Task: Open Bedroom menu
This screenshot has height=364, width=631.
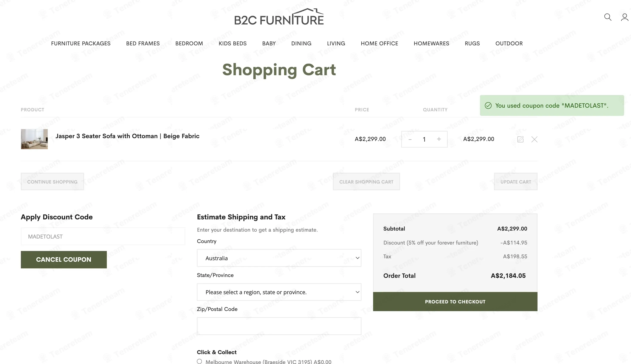Action: click(189, 43)
